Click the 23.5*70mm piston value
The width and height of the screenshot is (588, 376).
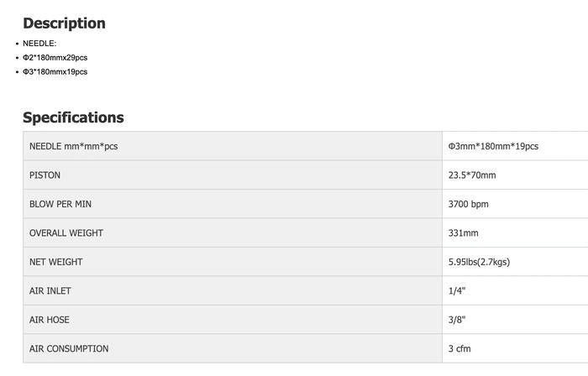(x=472, y=175)
